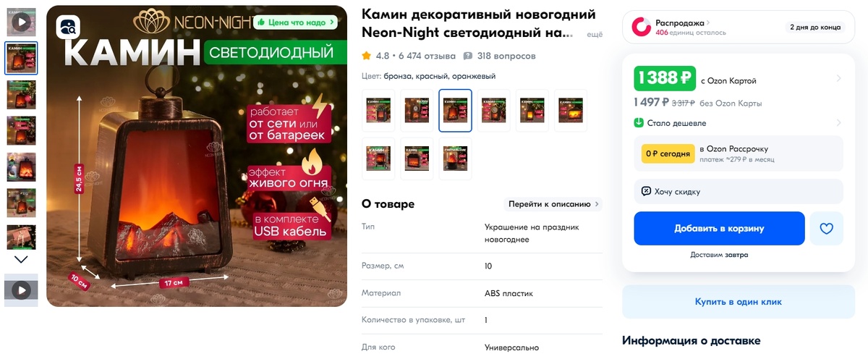868x354 pixels.
Task: Click Добавить в корзину button
Action: [719, 229]
